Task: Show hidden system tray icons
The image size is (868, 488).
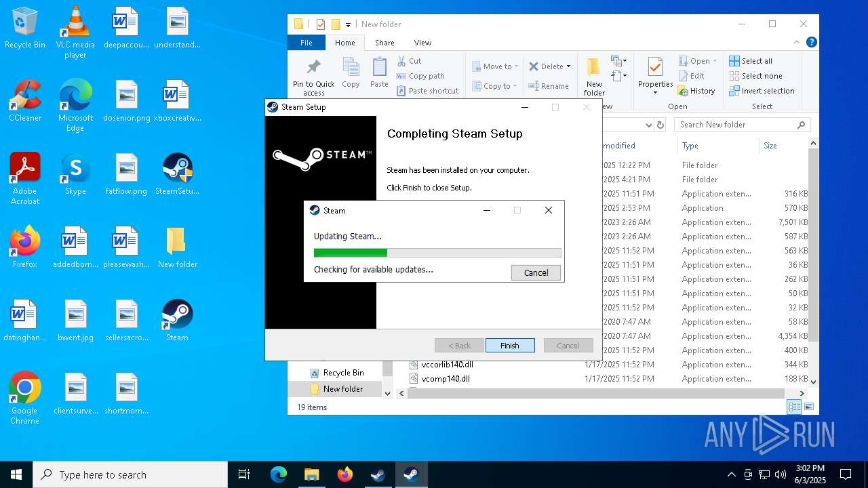Action: click(731, 474)
